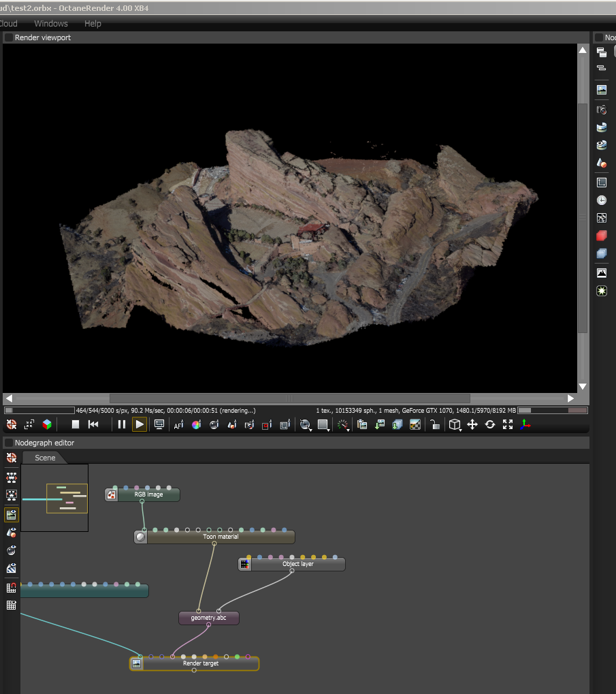Select the Render target node

tap(194, 663)
